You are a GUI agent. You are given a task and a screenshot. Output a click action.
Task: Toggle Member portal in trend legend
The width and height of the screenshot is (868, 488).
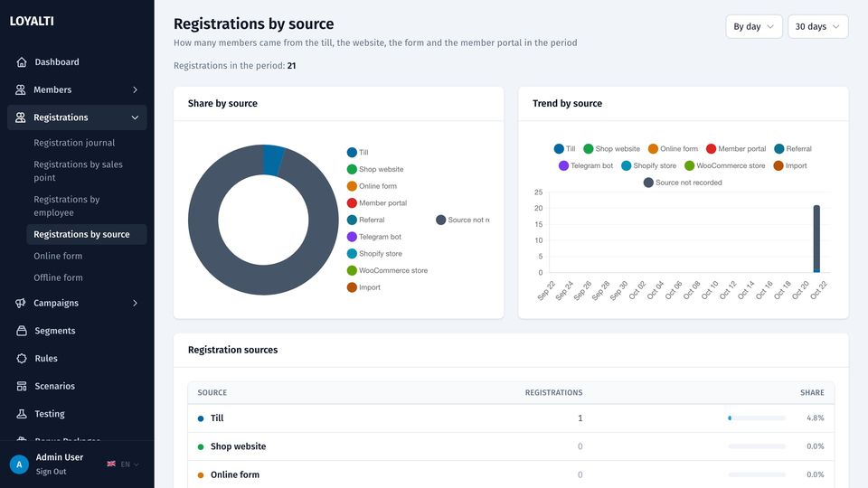click(736, 149)
